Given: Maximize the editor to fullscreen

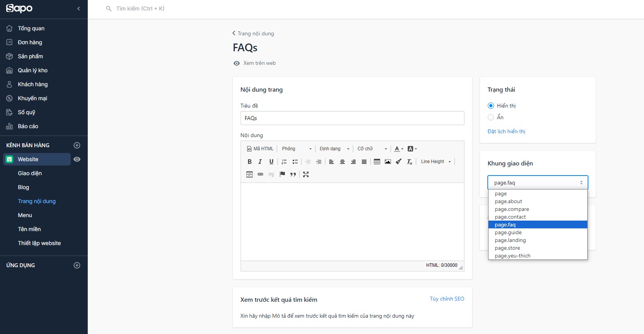Looking at the screenshot, I should pyautogui.click(x=306, y=174).
